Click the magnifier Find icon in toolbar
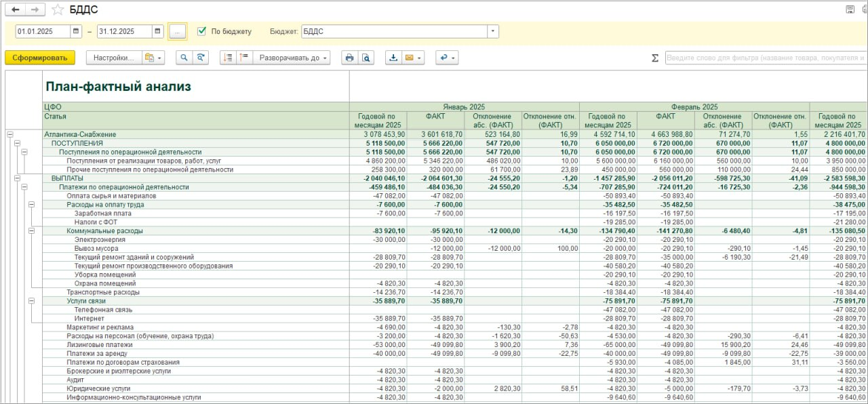The width and height of the screenshot is (868, 404). pos(184,58)
